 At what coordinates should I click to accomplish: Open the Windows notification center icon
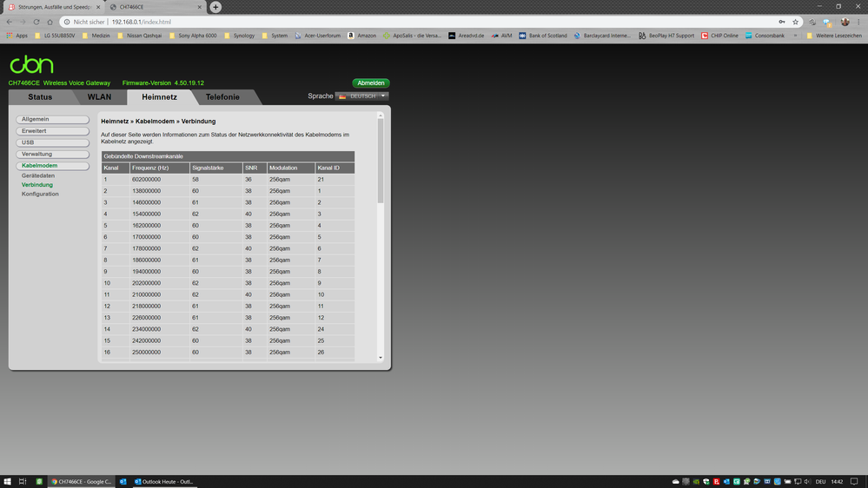tap(854, 481)
